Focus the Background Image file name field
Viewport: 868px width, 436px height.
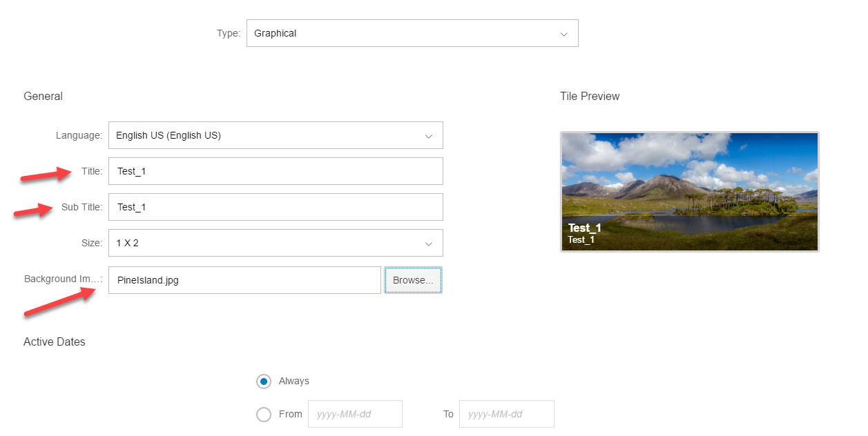pos(244,280)
